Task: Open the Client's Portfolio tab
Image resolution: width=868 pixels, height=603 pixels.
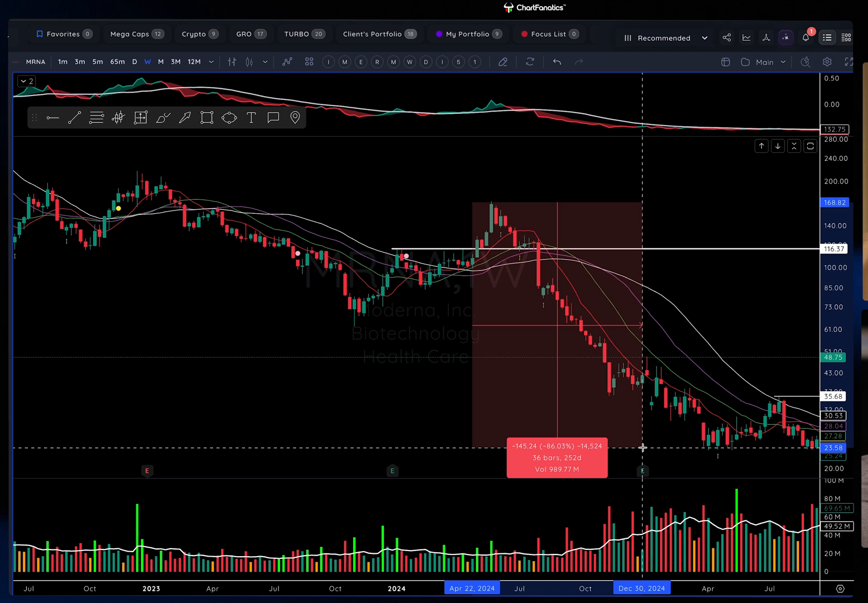Action: click(380, 34)
